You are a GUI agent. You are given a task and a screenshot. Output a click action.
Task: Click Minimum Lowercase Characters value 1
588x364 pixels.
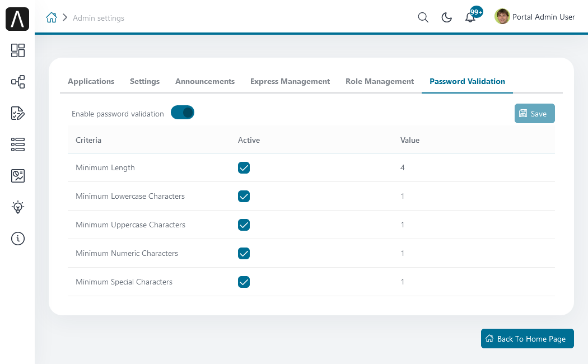[403, 196]
